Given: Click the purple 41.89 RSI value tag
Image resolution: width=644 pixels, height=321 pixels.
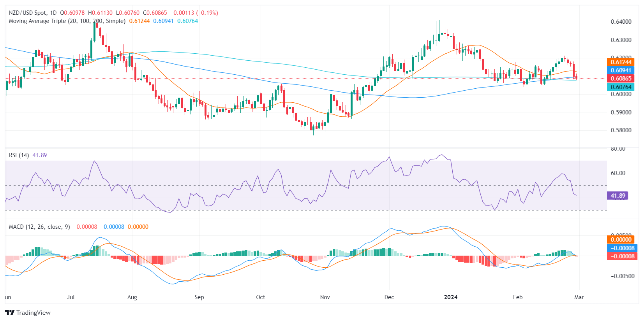Looking at the screenshot, I should (618, 196).
